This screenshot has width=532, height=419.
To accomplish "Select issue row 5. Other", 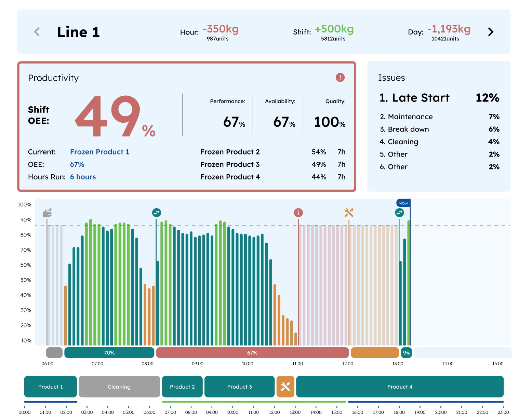I will [x=439, y=154].
